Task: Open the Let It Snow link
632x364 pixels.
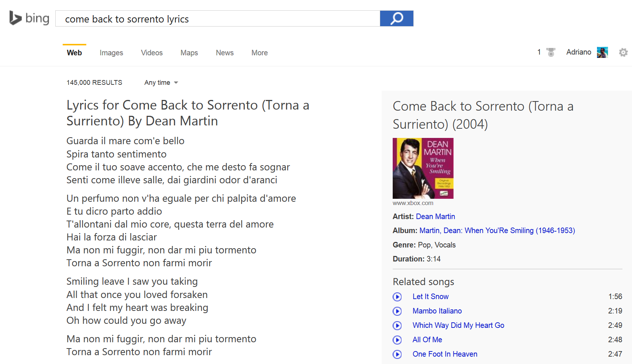Action: click(x=430, y=297)
